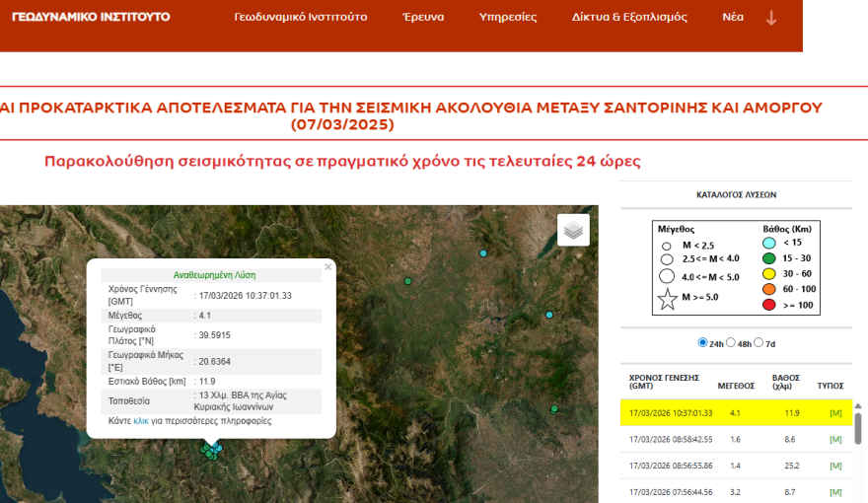The image size is (868, 503).
Task: Click the green 15 - 30 depth legend swatch
Action: coord(769,258)
